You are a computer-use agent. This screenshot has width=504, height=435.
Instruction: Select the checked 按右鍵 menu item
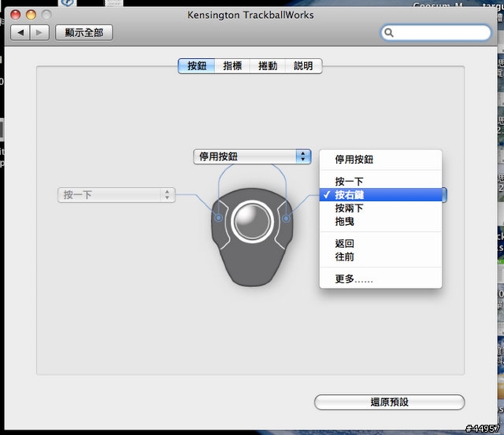click(x=380, y=195)
